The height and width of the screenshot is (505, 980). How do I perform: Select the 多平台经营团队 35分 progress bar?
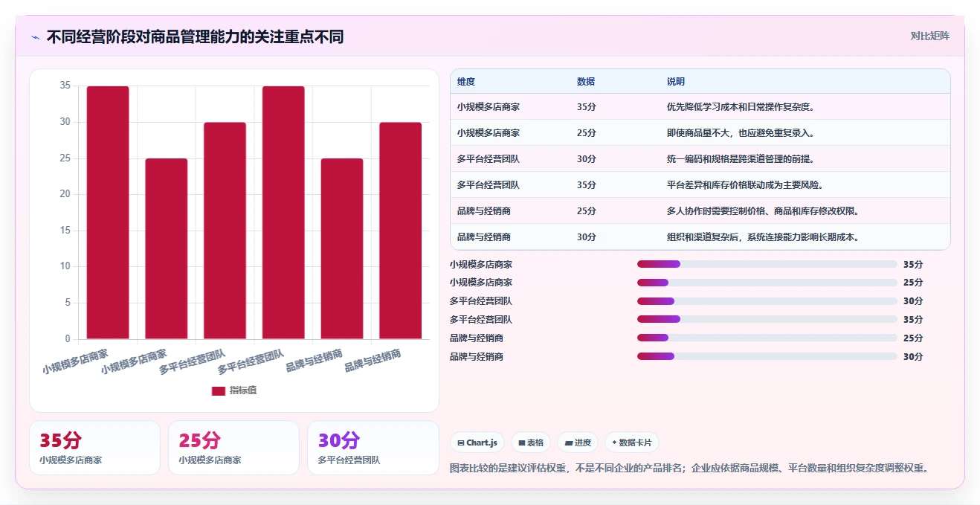tap(767, 319)
